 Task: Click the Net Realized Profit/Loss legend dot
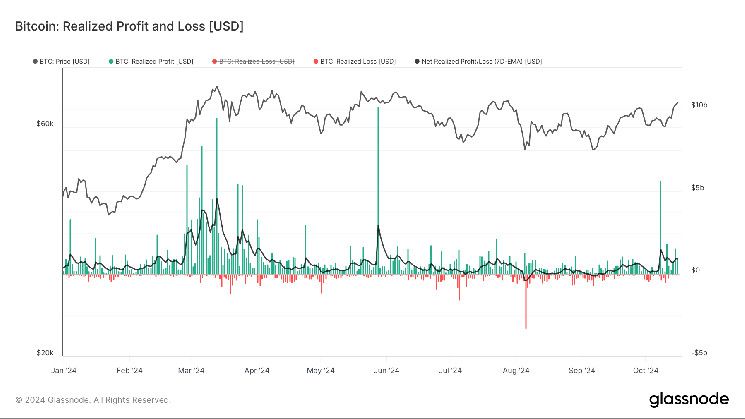[x=415, y=62]
